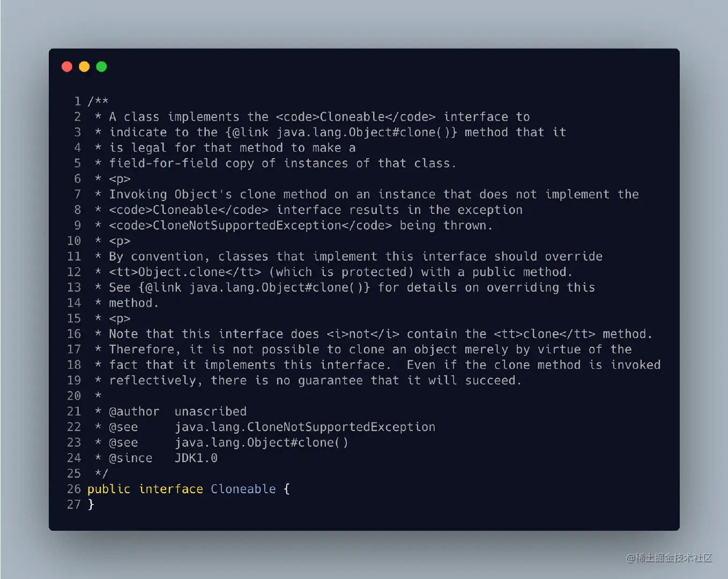Click the Cloneable interface name on line 26

pyautogui.click(x=243, y=489)
